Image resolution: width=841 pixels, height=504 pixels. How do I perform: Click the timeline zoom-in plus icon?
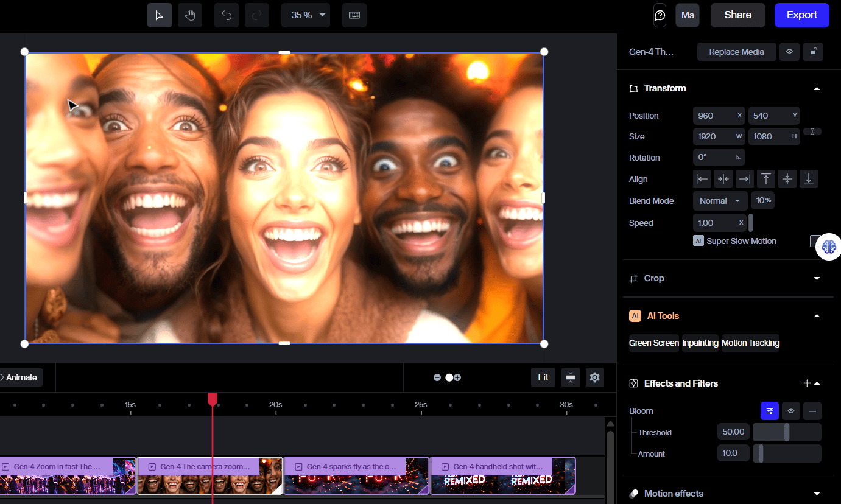(x=457, y=377)
